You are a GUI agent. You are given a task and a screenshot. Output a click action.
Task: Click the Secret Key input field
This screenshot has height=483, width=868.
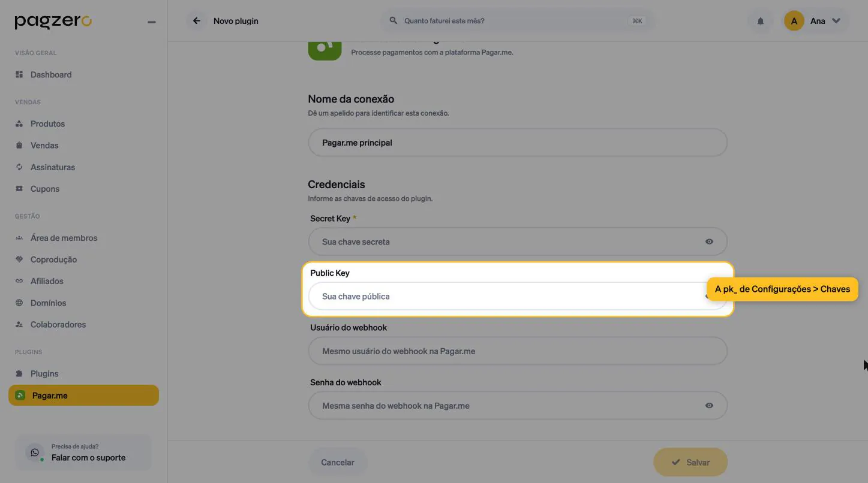[518, 242]
